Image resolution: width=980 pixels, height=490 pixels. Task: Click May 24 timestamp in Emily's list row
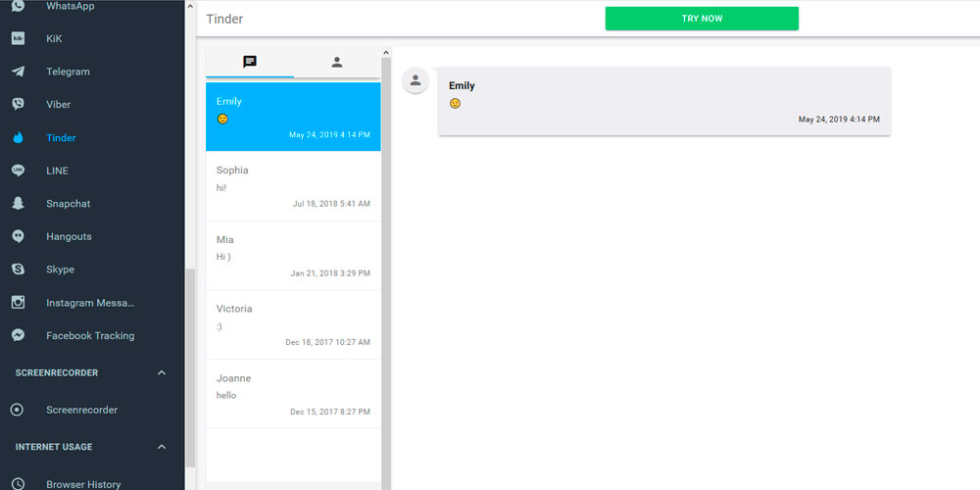coord(329,134)
